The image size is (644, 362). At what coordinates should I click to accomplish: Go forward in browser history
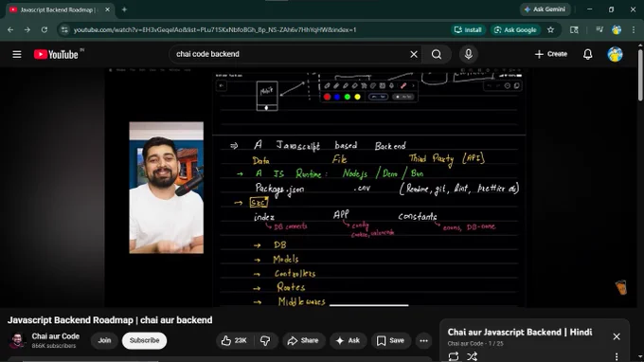(x=27, y=29)
